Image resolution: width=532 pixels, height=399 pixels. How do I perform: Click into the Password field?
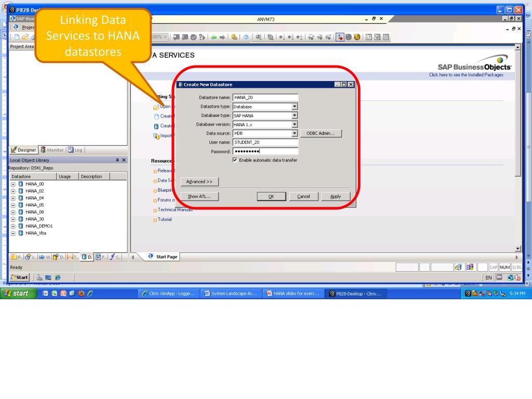(265, 151)
